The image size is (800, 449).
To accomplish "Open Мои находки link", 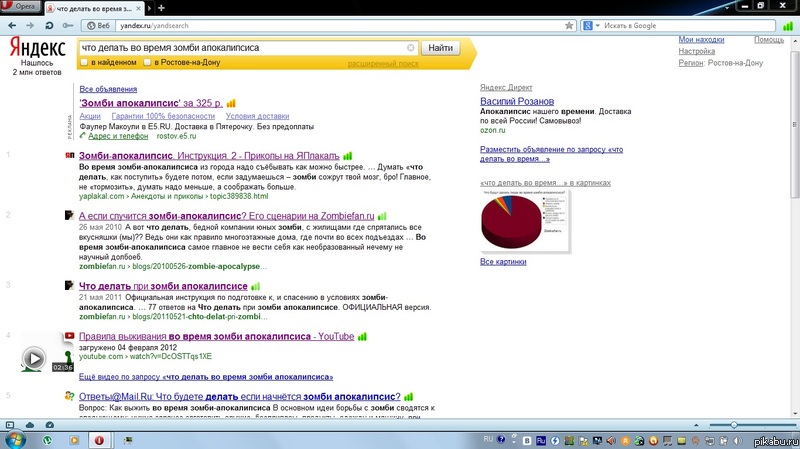I will 701,39.
